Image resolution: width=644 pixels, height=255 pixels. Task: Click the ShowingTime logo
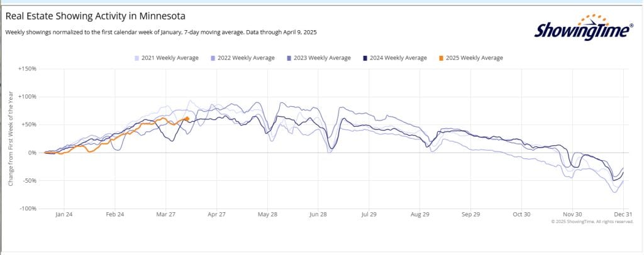point(584,28)
